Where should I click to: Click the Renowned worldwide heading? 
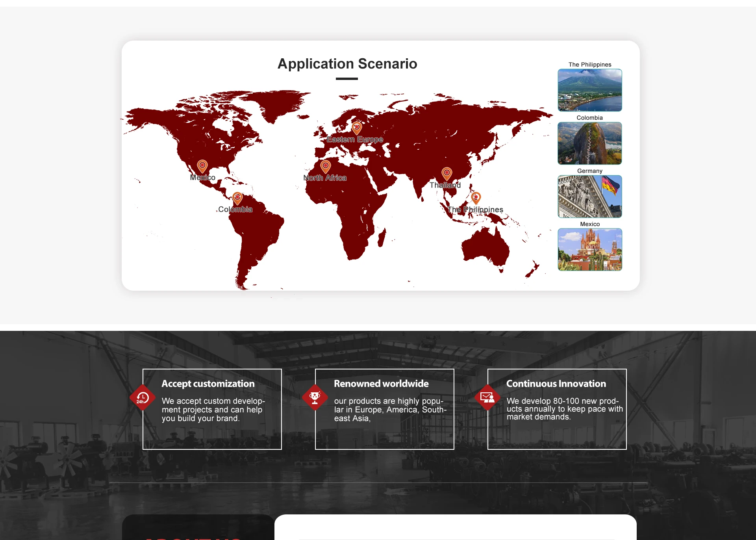pos(381,384)
